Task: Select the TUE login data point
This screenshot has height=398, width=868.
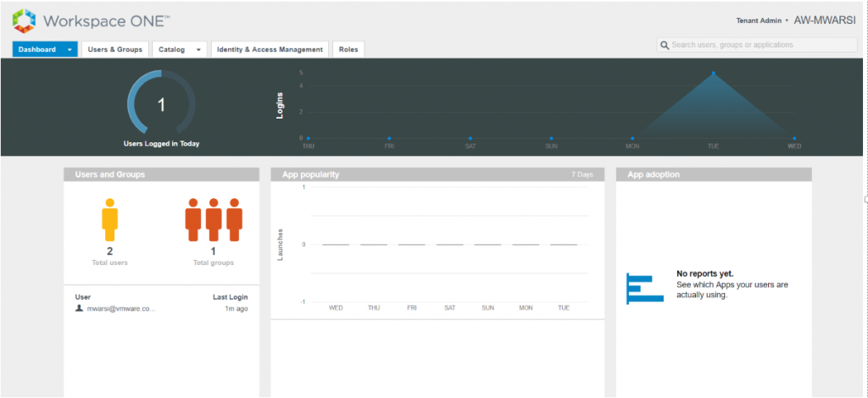Action: (x=713, y=73)
